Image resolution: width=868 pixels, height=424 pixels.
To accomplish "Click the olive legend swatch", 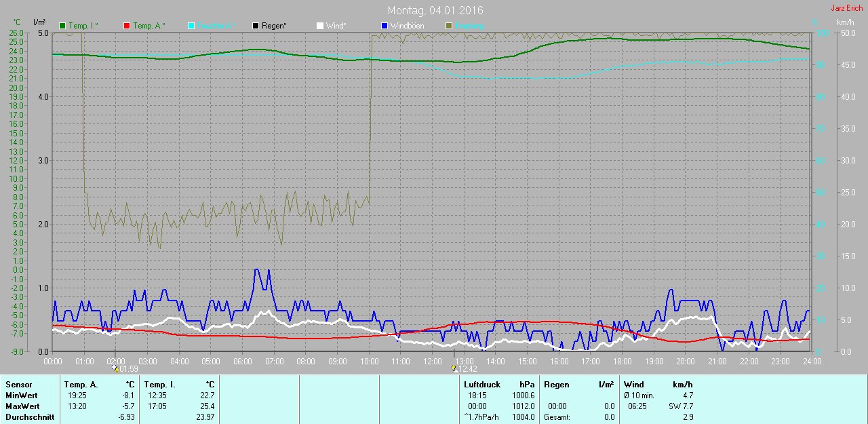I will click(448, 26).
